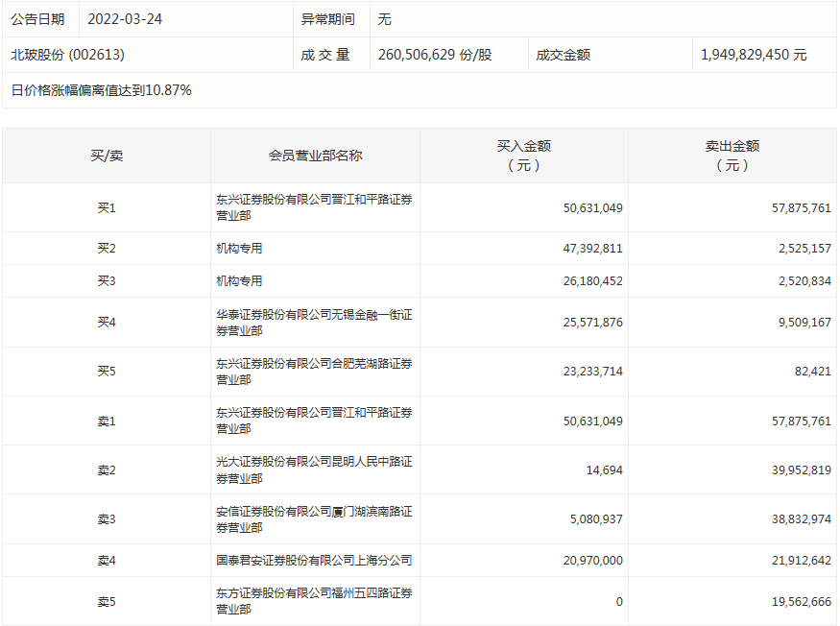Click the 会员营业部名称 column header

pos(315,156)
